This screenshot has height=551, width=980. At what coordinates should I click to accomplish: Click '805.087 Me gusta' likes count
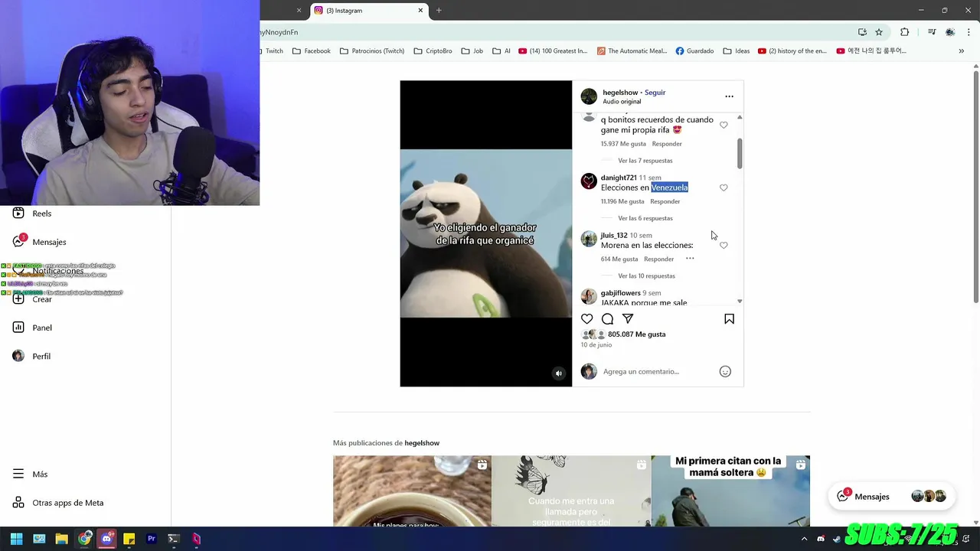point(636,334)
